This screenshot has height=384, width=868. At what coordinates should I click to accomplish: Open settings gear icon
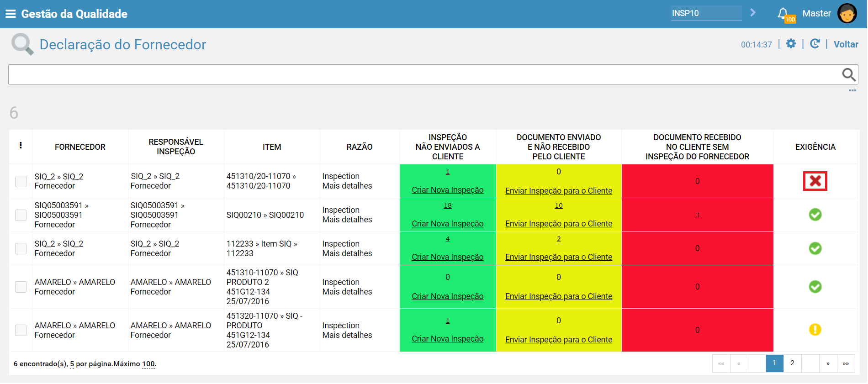[x=791, y=44]
